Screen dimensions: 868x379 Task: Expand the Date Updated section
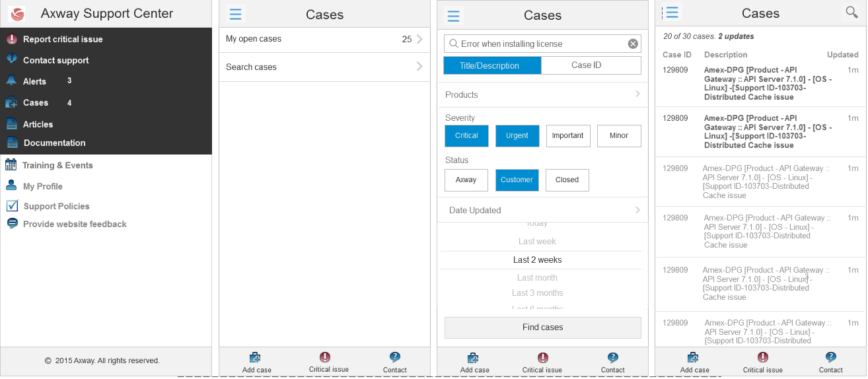[542, 210]
